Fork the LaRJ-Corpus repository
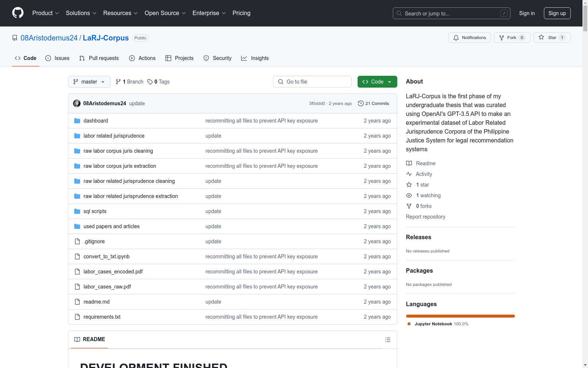This screenshot has width=588, height=368. click(x=512, y=38)
